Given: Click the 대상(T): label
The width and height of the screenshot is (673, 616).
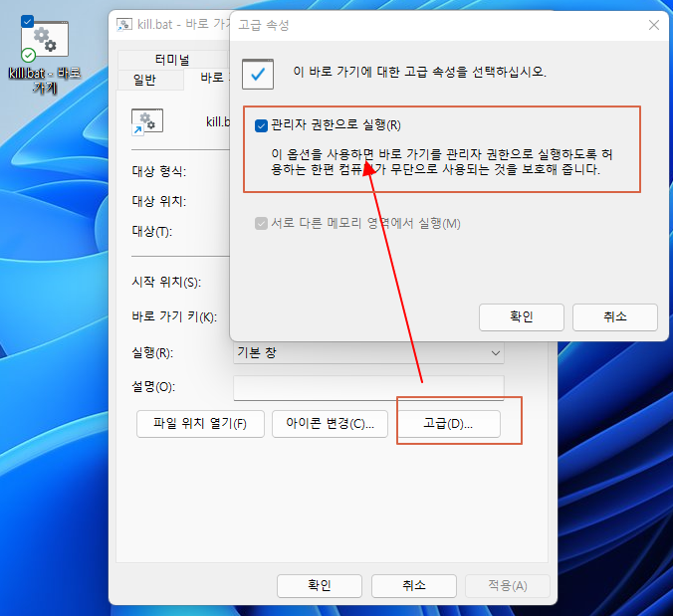Looking at the screenshot, I should click(x=152, y=232).
